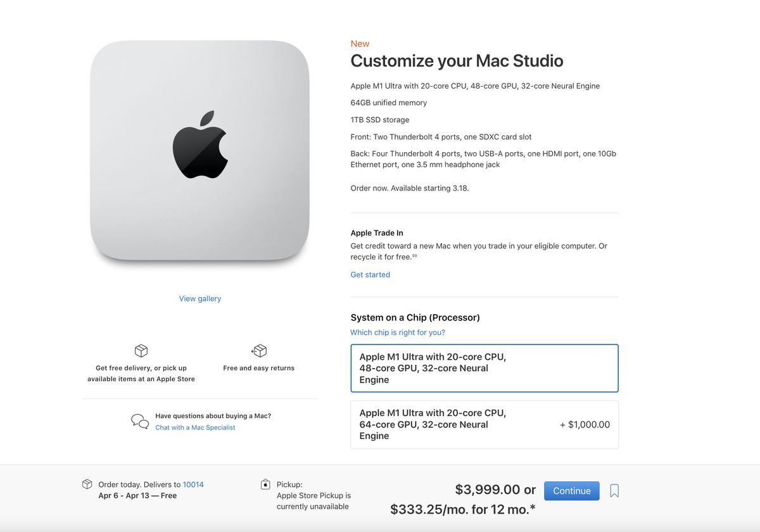Click the $333.25/mo. monthly financing price text
760x532 pixels.
[464, 509]
